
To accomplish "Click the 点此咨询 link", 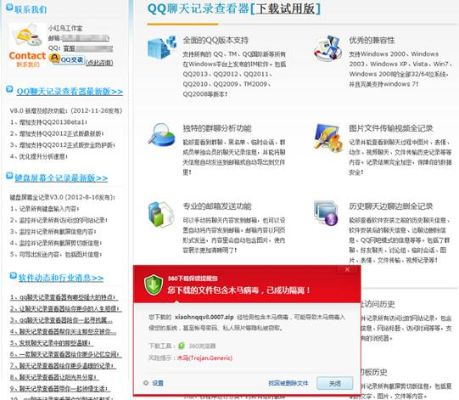I will click(100, 63).
